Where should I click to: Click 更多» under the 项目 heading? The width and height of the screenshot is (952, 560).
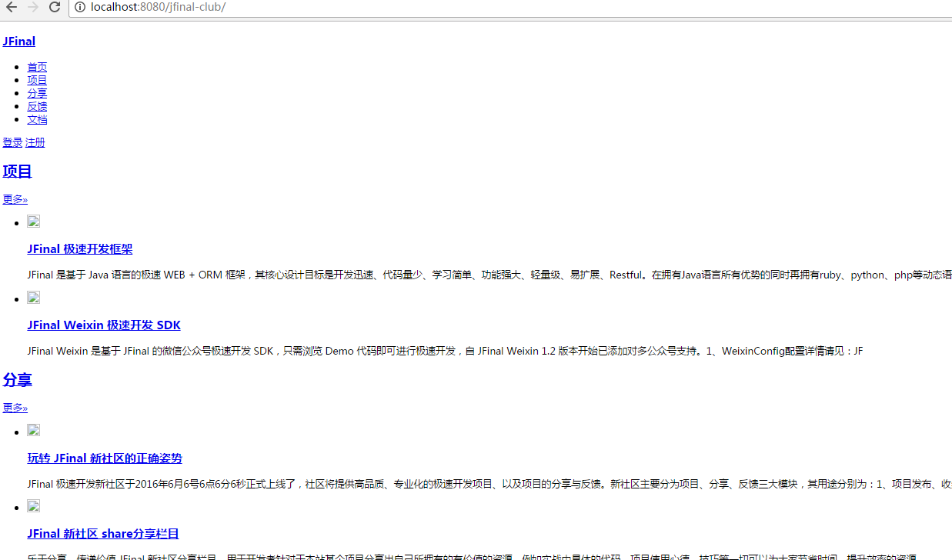(x=15, y=199)
